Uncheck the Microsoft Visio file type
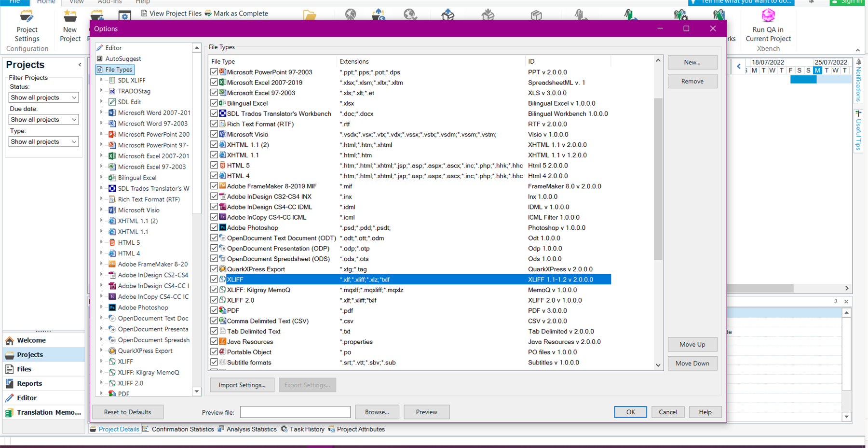Viewport: 868px width, 448px height. (x=214, y=134)
